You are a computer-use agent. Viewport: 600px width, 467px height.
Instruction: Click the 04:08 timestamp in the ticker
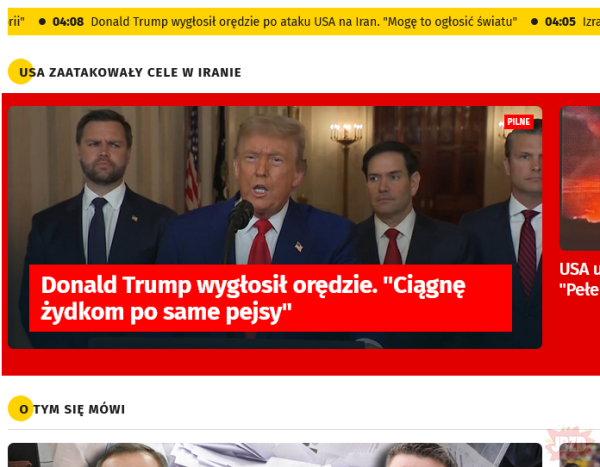pyautogui.click(x=68, y=22)
